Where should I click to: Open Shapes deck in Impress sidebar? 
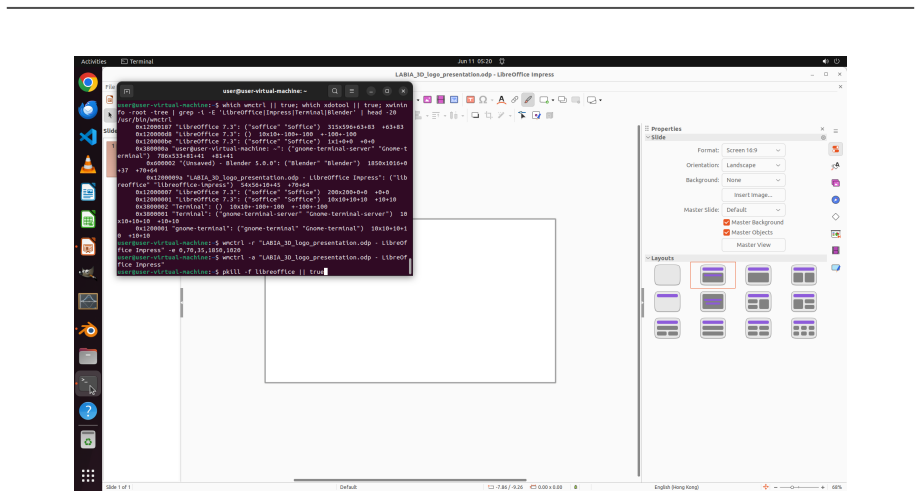[835, 217]
